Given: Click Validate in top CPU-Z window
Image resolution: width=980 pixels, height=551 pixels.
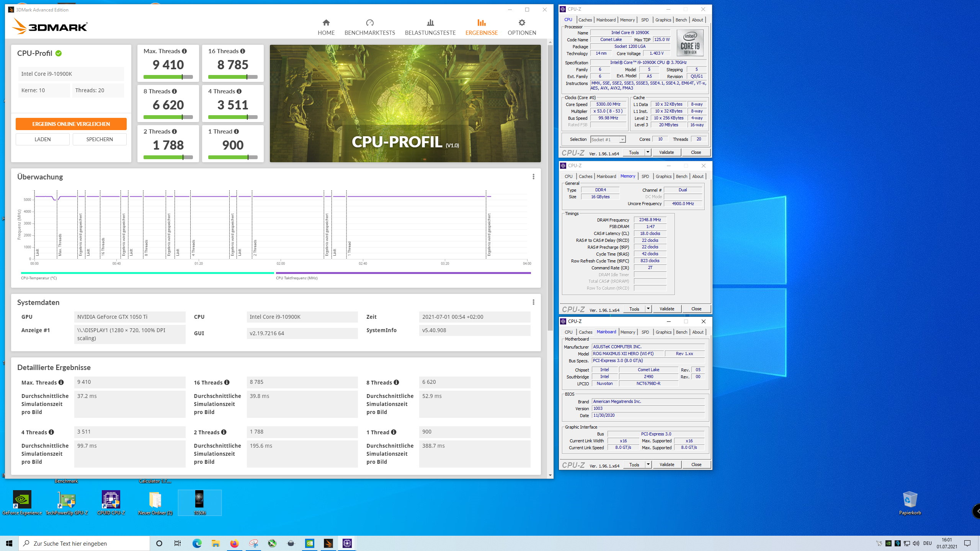Looking at the screenshot, I should click(x=666, y=152).
